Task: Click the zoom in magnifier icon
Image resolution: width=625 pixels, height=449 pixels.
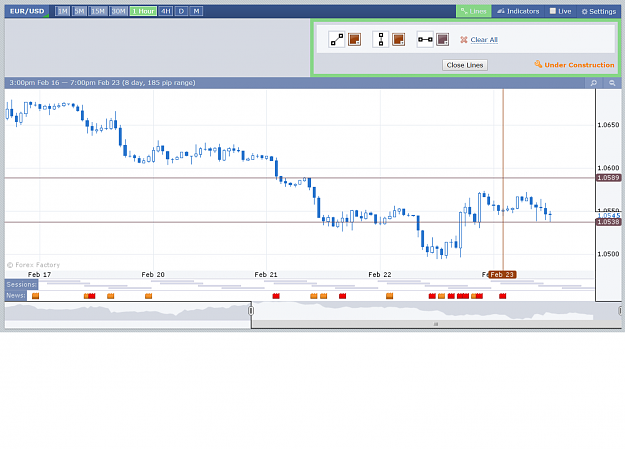Action: point(594,83)
